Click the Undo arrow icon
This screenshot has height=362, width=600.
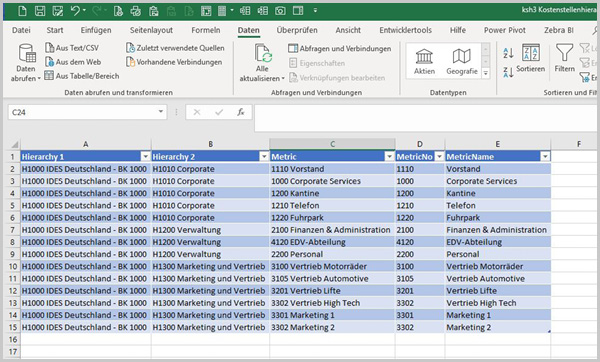point(75,11)
